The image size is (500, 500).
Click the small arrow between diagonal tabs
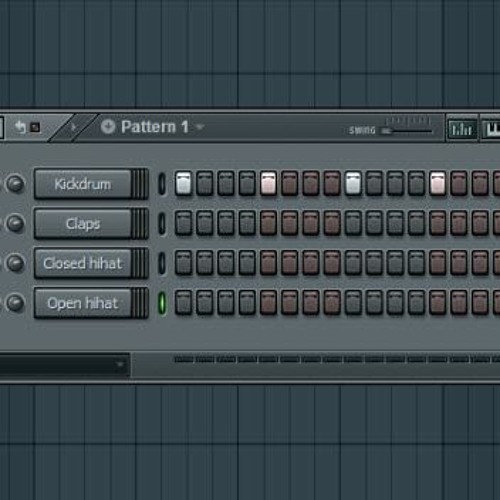pyautogui.click(x=73, y=127)
